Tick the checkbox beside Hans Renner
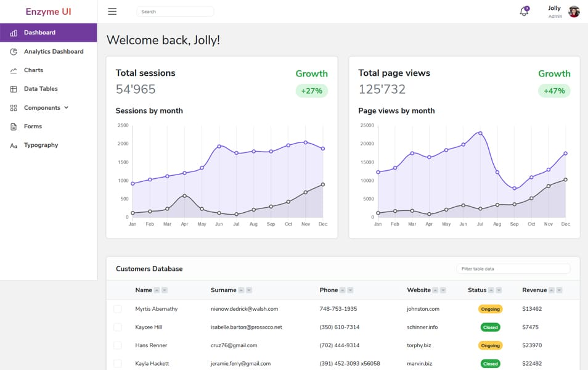 point(118,345)
